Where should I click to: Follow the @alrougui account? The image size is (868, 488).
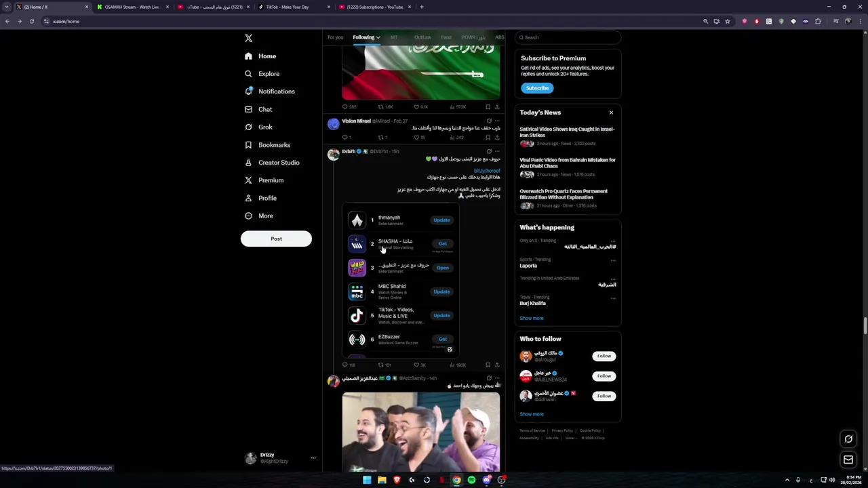click(604, 356)
